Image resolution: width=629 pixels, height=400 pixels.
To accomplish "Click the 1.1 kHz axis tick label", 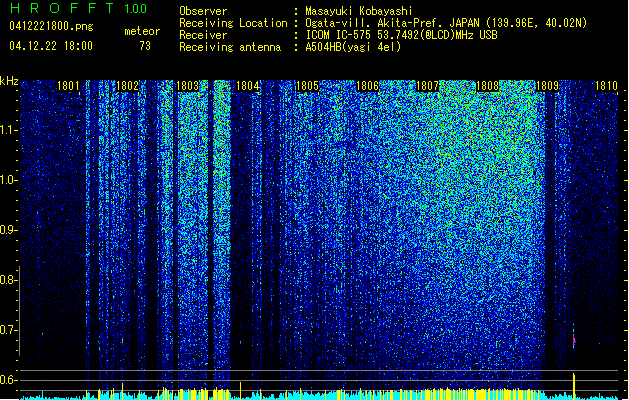I will (x=8, y=130).
